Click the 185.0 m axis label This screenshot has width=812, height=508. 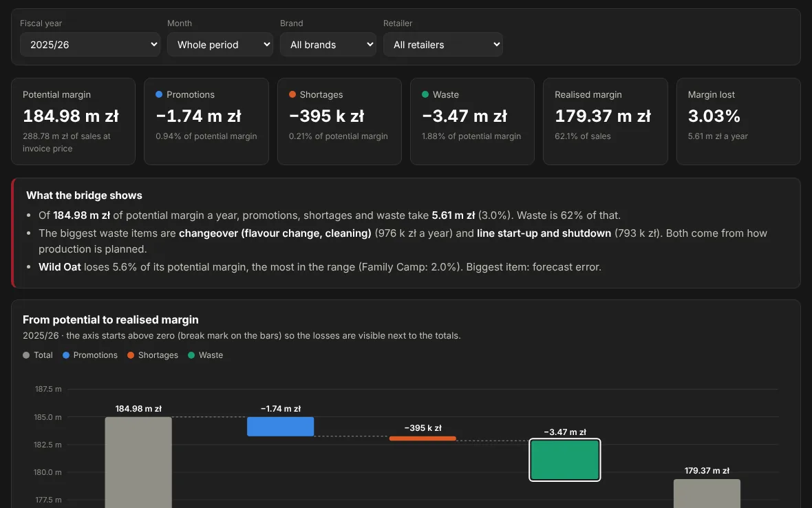pyautogui.click(x=47, y=417)
